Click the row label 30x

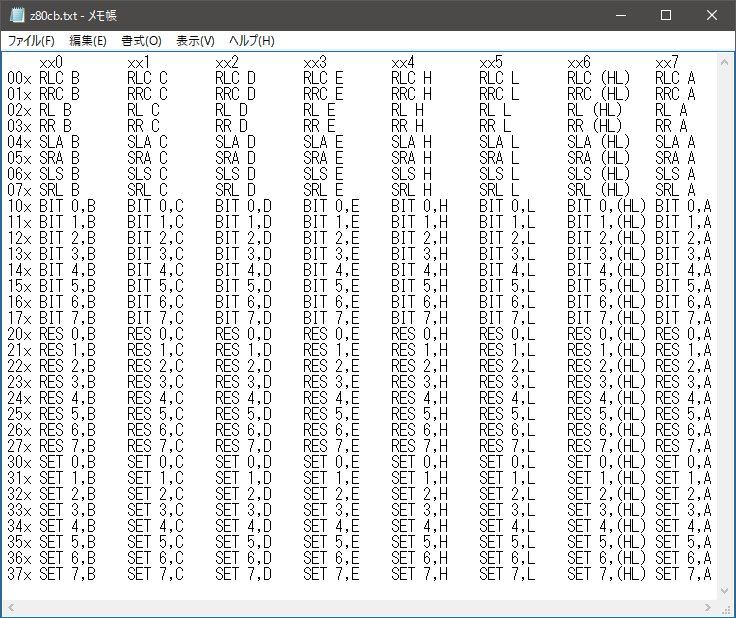[x=19, y=462]
